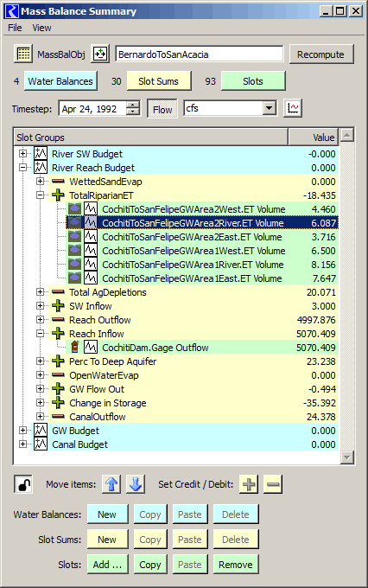Click the BernardoToSanAcacia name field
Viewport: 368px width, 588px height.
coord(200,54)
